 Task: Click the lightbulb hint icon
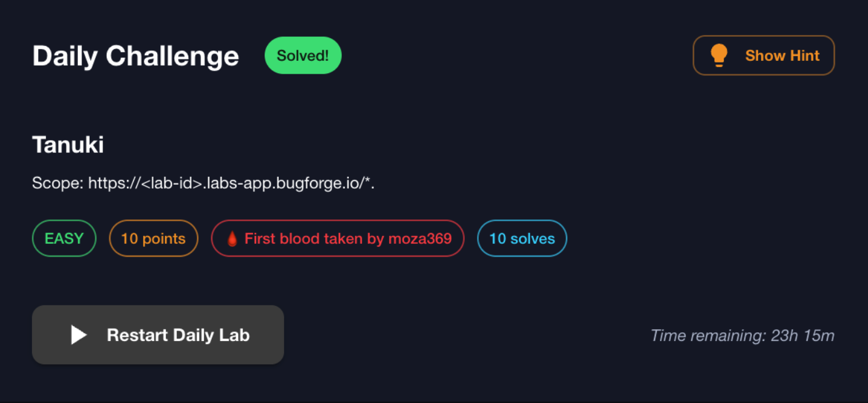pyautogui.click(x=719, y=55)
